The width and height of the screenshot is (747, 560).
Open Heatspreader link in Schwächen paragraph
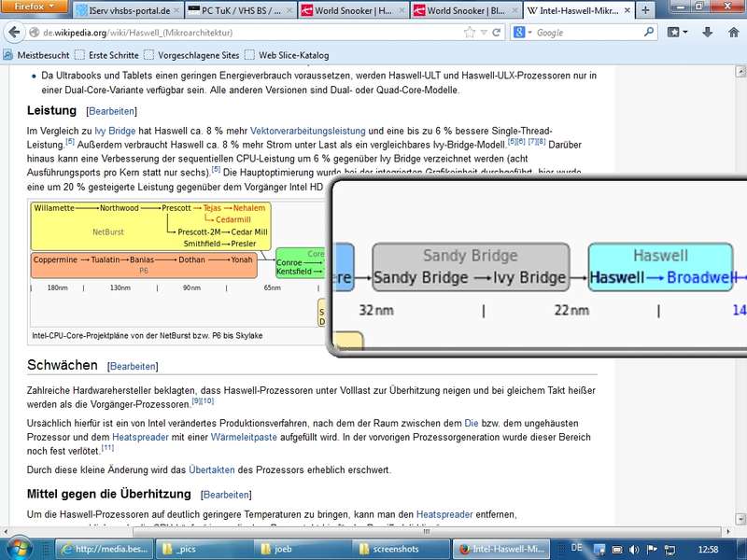click(x=140, y=437)
